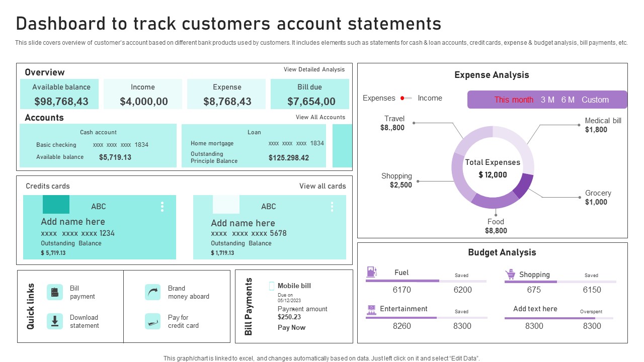Viewport: 644px width, 362px height.
Task: Click the Bill payment clipboard icon
Action: pyautogui.click(x=55, y=292)
